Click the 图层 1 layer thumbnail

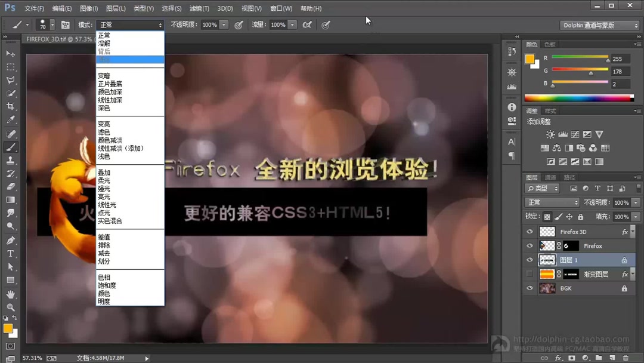(547, 259)
